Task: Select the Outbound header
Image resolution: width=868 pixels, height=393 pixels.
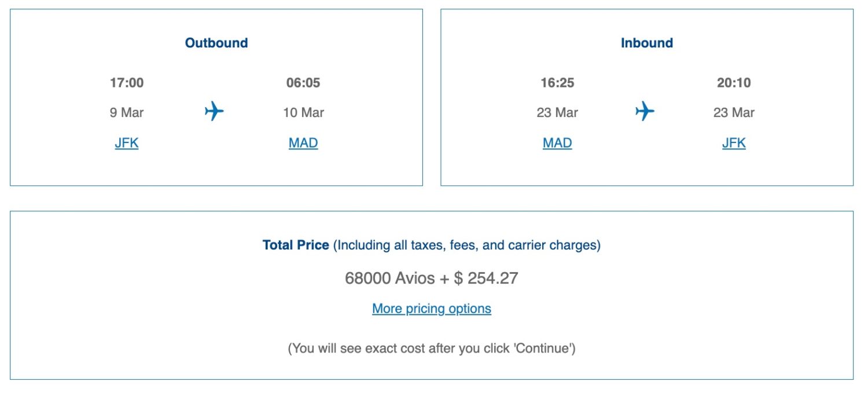Action: (215, 42)
